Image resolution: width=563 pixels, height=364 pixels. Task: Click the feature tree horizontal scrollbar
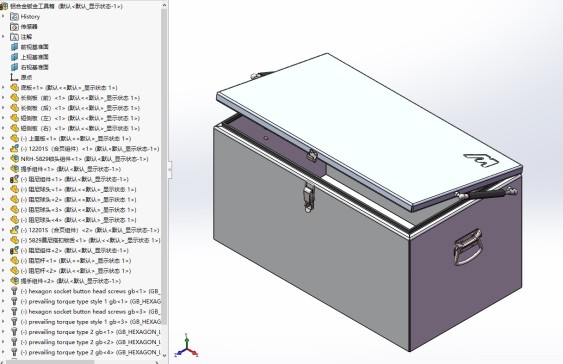click(x=50, y=362)
